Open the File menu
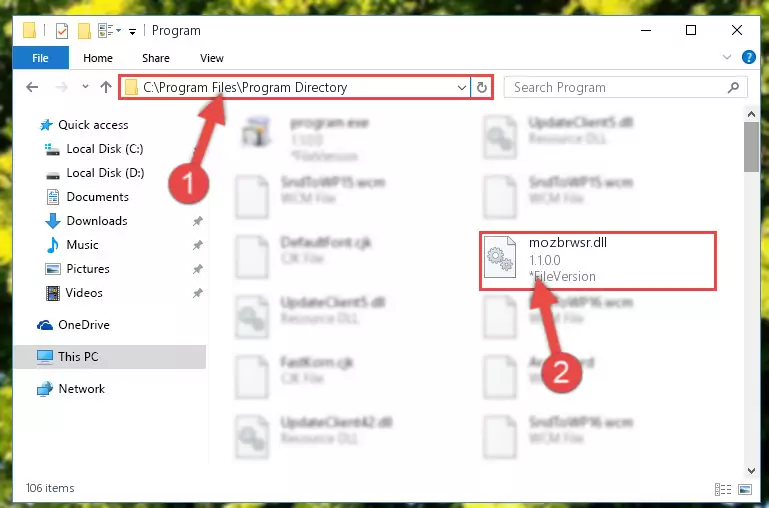The image size is (769, 508). (40, 58)
